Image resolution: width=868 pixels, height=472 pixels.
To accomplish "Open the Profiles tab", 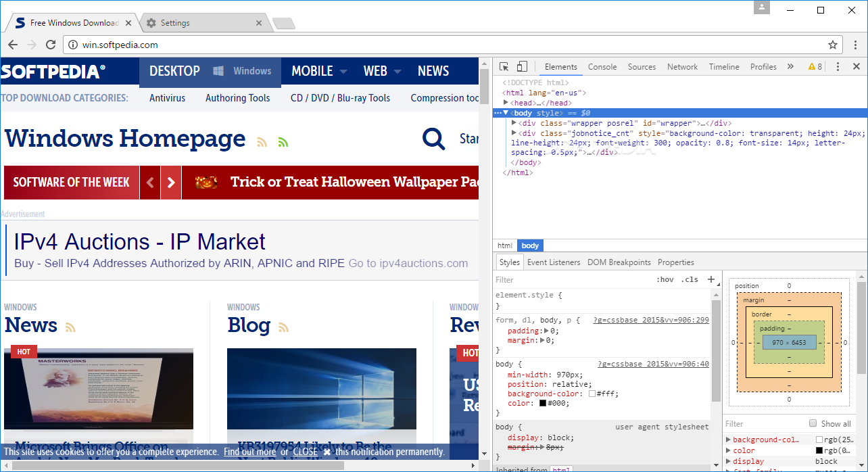I will point(763,67).
